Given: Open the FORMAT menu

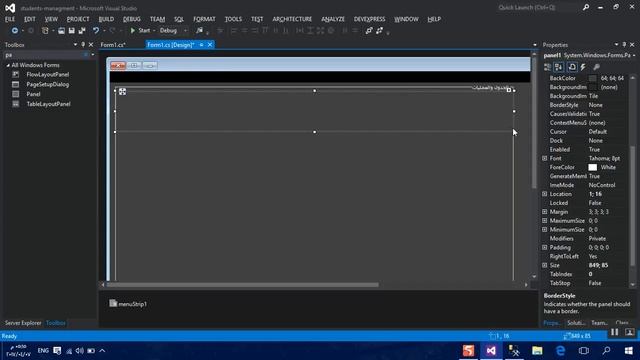Looking at the screenshot, I should point(204,19).
